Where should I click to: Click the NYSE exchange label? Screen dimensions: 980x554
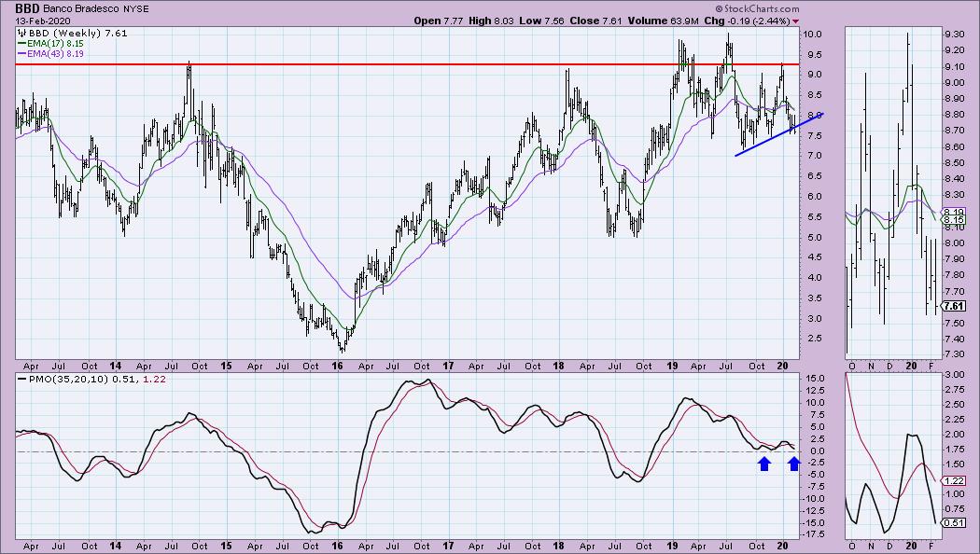[135, 9]
